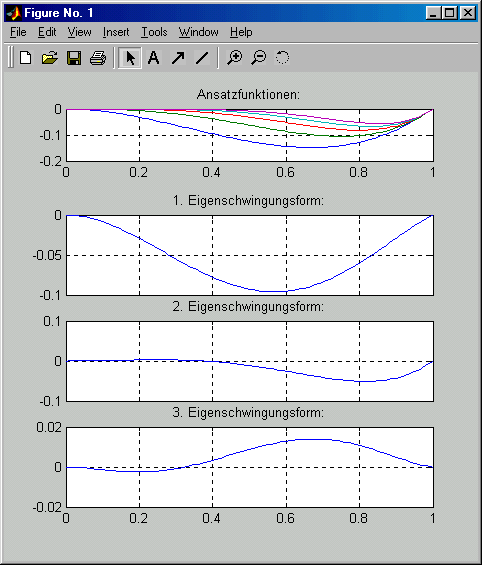Open a file with the folder icon
Image resolution: width=482 pixels, height=565 pixels.
[x=50, y=58]
